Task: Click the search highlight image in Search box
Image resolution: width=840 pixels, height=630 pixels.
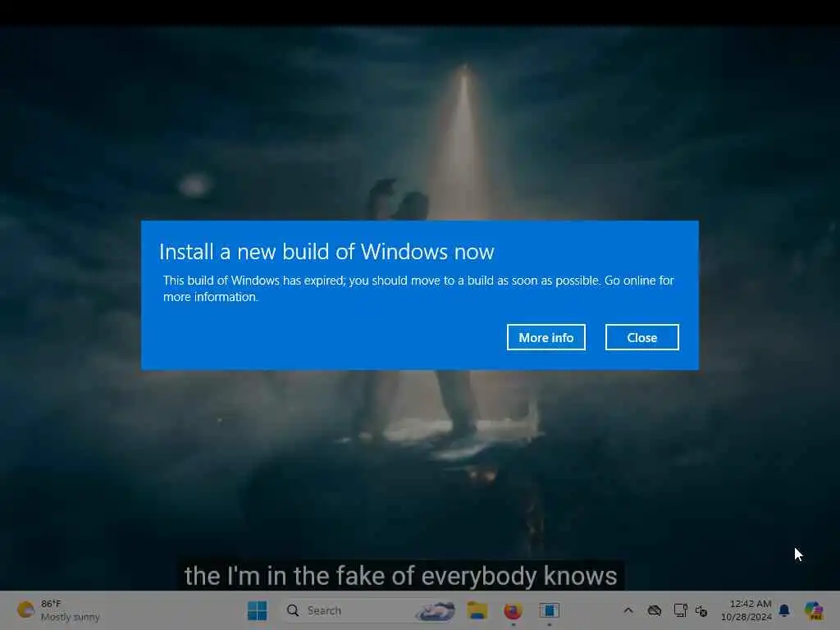Action: (x=436, y=610)
